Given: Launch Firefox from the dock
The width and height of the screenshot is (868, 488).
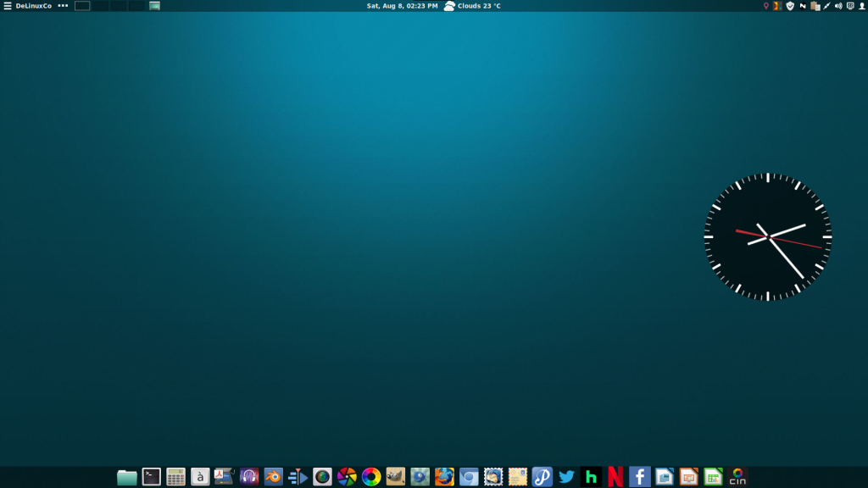Looking at the screenshot, I should tap(444, 477).
